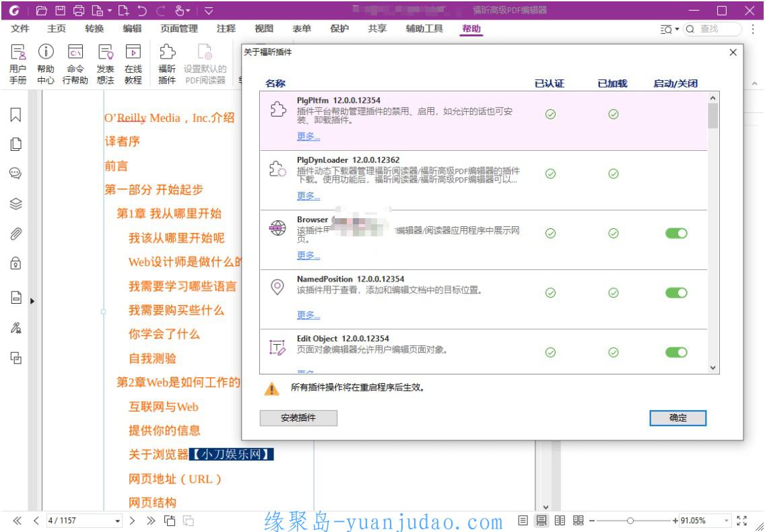This screenshot has height=532, width=765.
Task: Switch to the 页面管理 tab
Action: coord(179,29)
